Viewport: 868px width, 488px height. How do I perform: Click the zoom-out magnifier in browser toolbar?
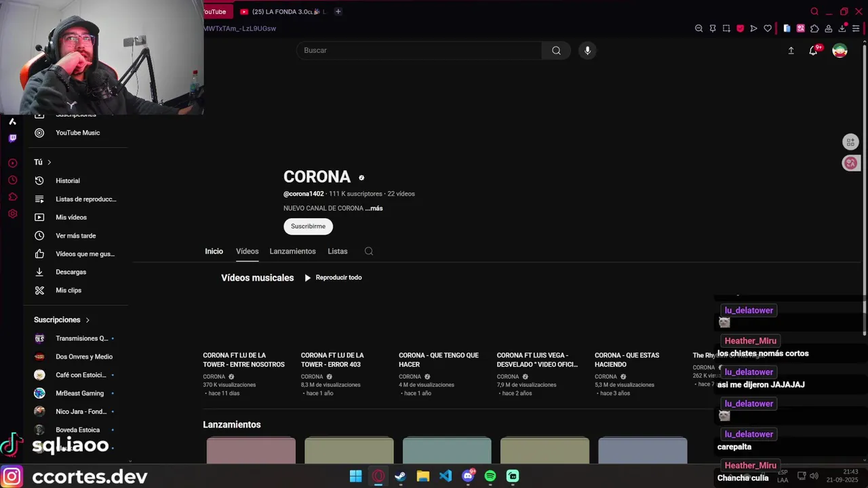coord(698,28)
